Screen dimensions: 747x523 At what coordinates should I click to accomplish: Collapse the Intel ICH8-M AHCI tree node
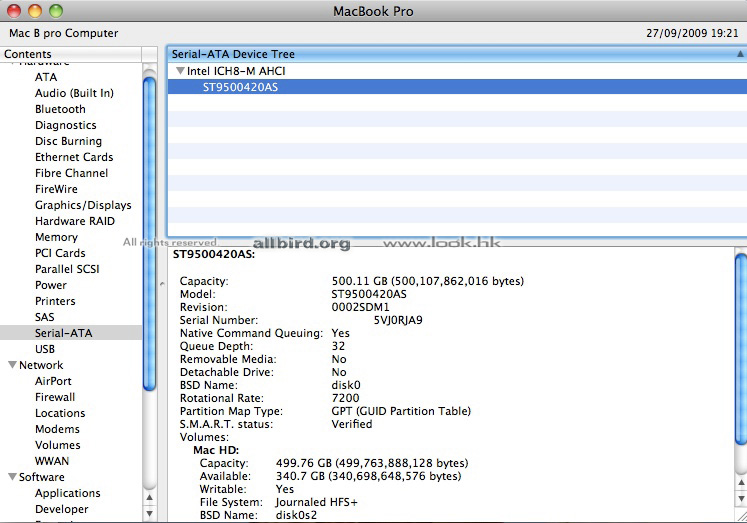pos(180,72)
